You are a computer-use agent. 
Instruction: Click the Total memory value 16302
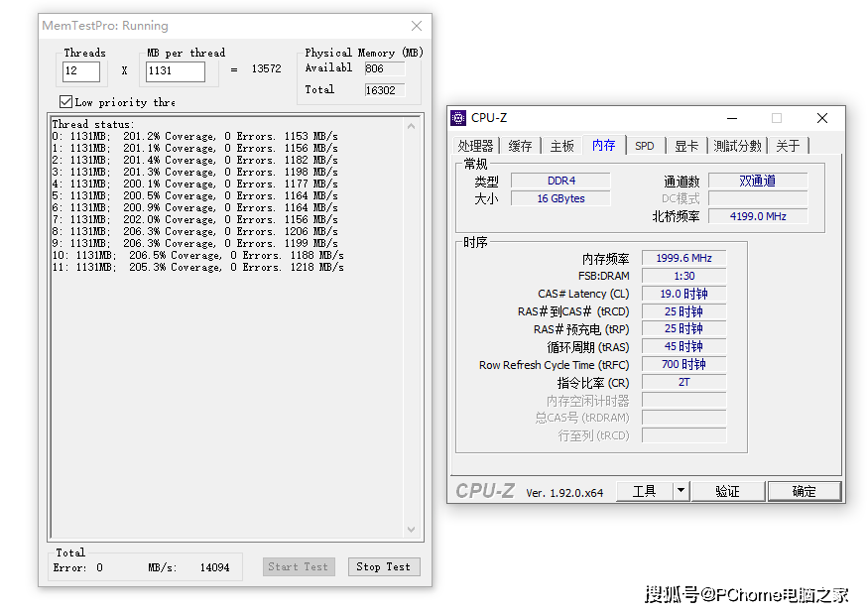(x=385, y=90)
